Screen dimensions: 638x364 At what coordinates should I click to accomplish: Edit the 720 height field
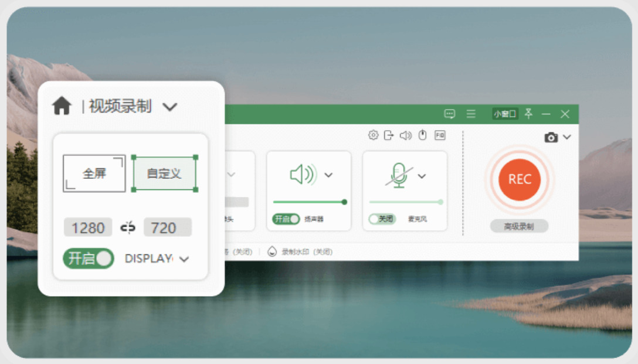pos(167,227)
